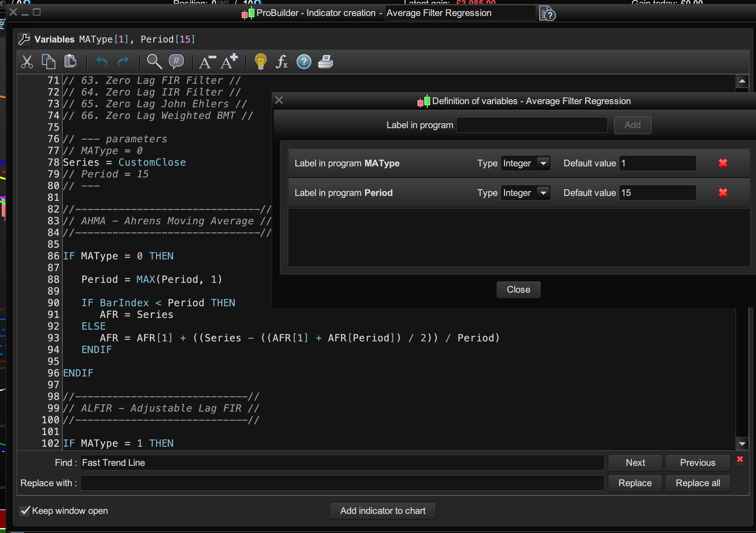Delete the MAType variable row

[723, 163]
